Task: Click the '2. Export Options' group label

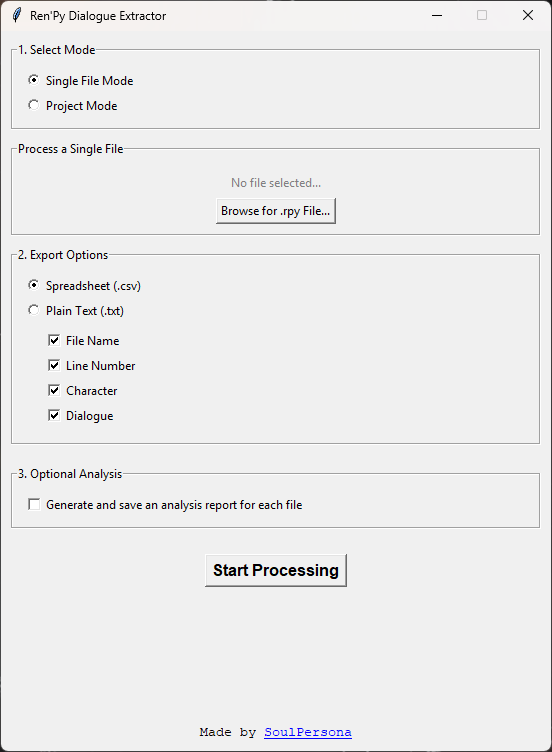Action: [x=63, y=255]
